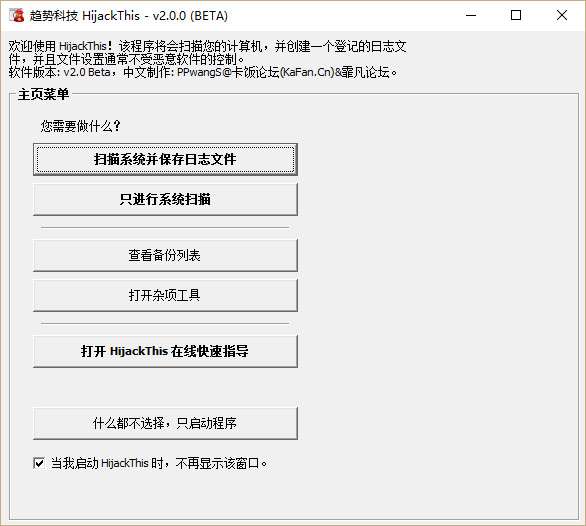
Task: Close the HijackThis window
Action: click(x=562, y=15)
